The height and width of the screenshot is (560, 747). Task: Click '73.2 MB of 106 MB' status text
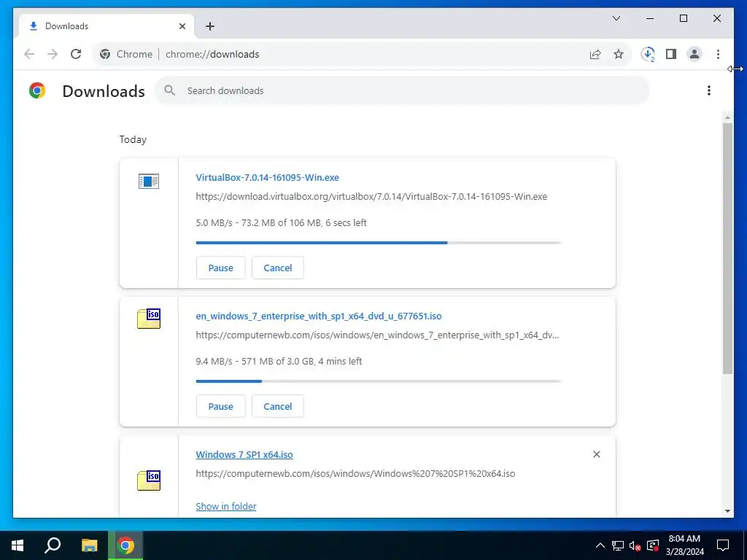point(281,223)
